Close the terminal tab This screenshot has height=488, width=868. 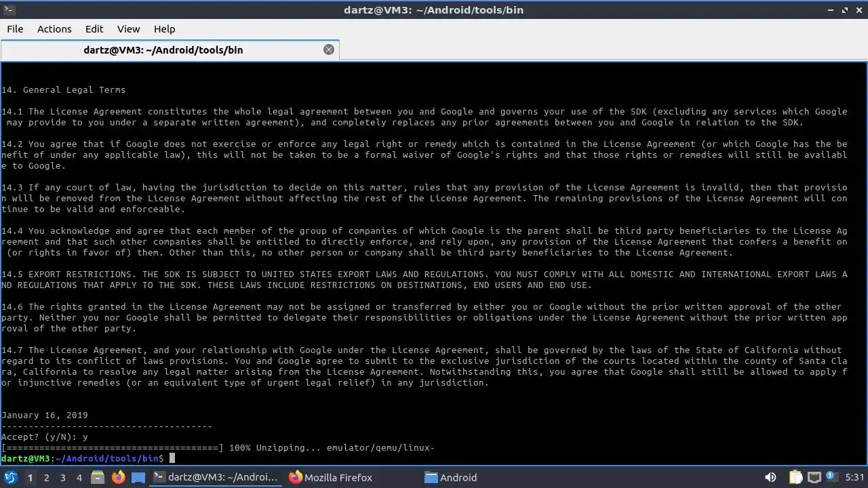click(x=329, y=49)
